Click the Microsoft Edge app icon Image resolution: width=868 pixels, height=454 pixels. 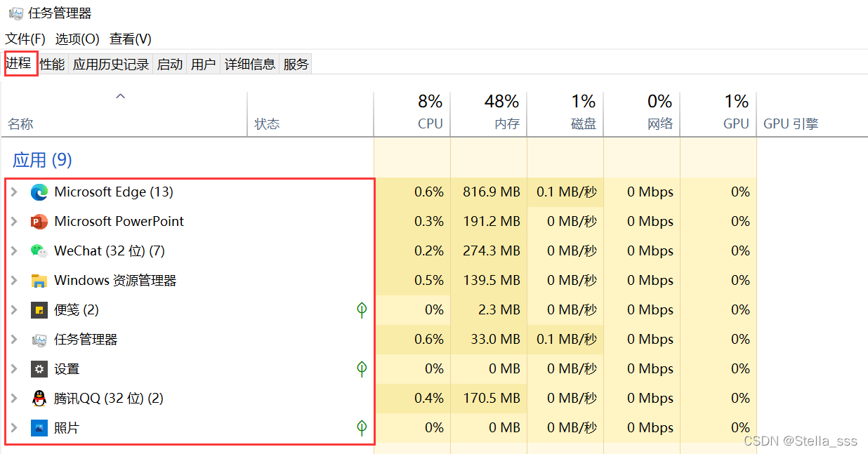39,192
